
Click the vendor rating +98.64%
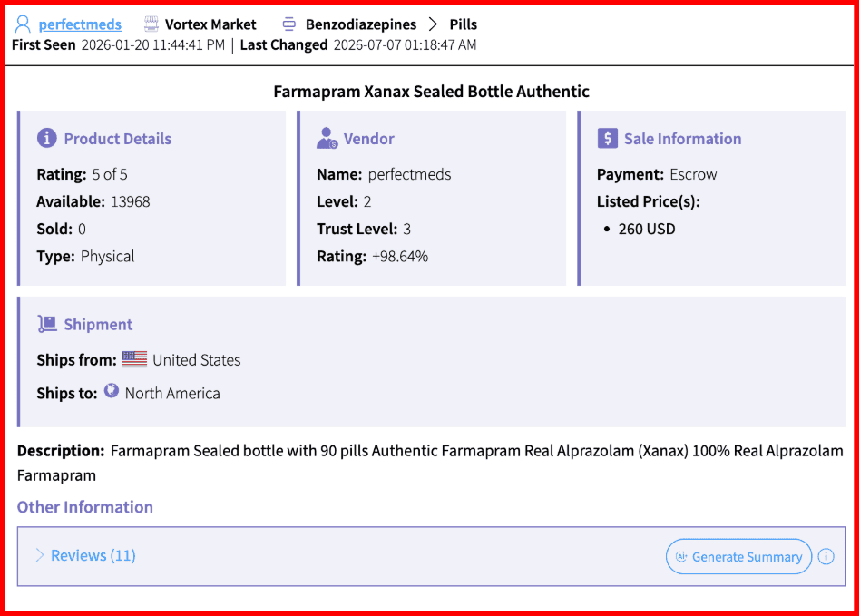[400, 256]
